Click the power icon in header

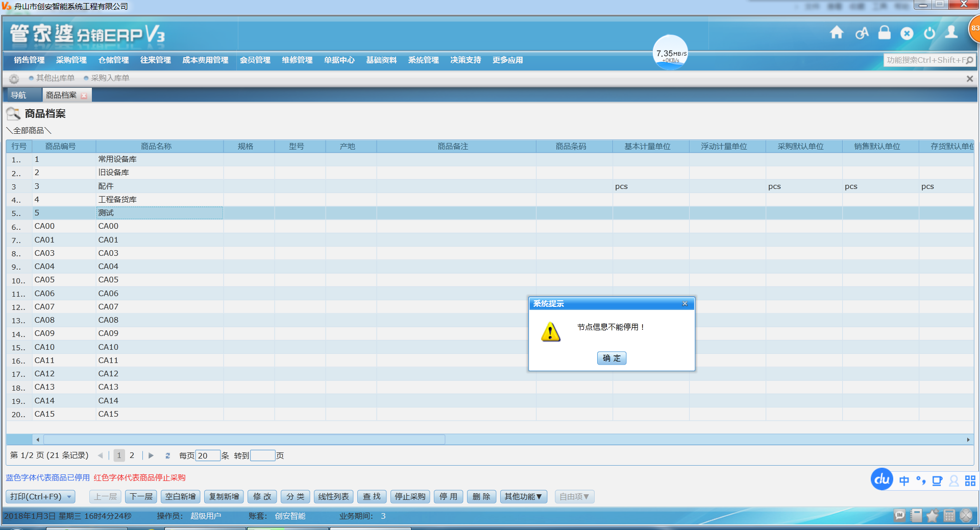tap(929, 33)
